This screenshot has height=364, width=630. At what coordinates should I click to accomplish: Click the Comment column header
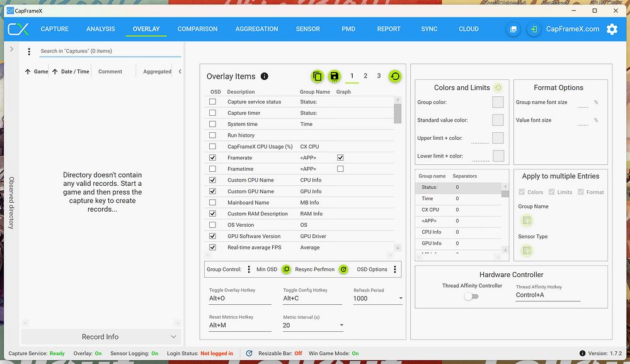coord(110,72)
